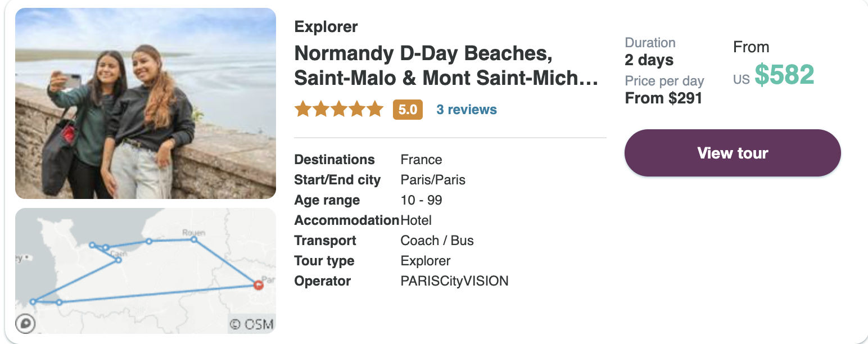
Task: Click the waypoint between Caen and Rouen
Action: [149, 241]
